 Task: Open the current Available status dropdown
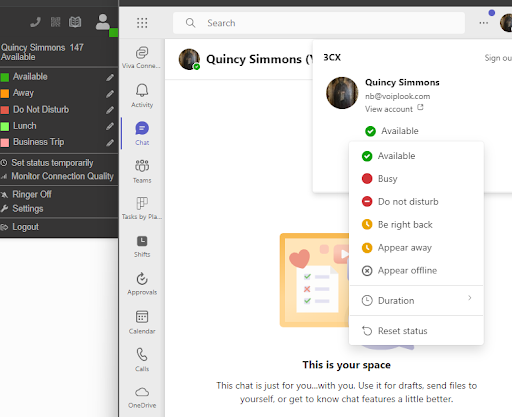[392, 131]
